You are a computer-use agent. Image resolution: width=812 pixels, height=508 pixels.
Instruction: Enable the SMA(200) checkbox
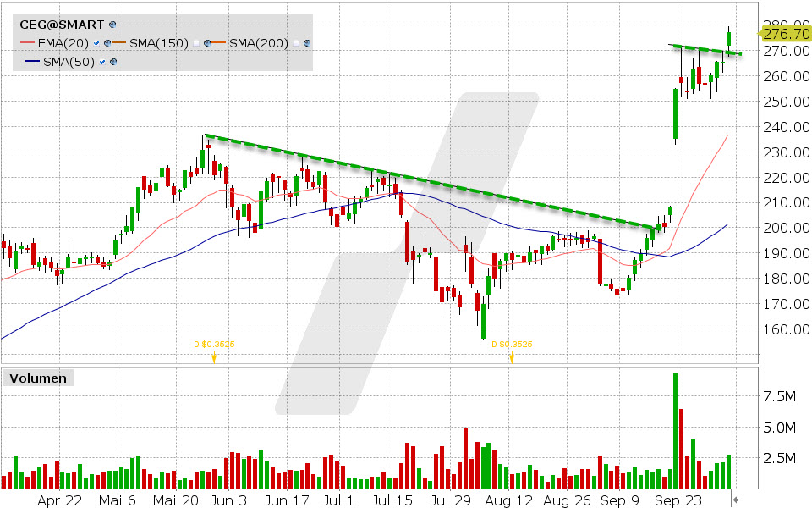[x=296, y=43]
